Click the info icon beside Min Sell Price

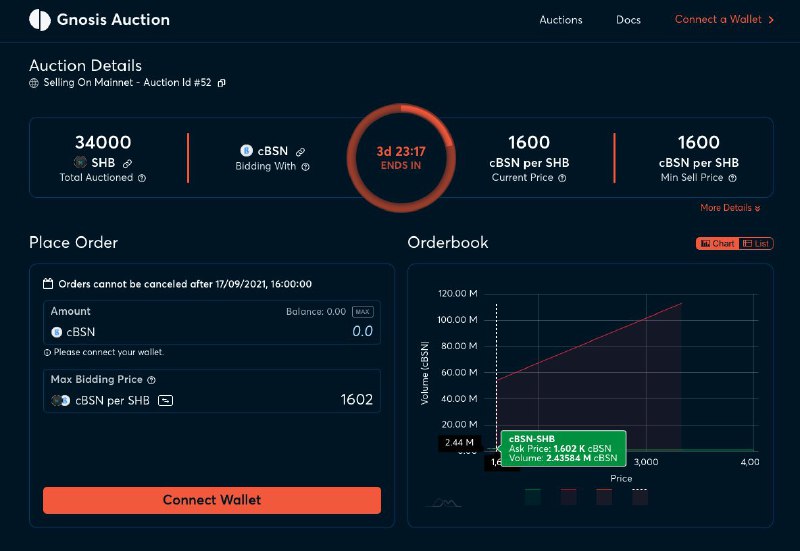tap(732, 178)
